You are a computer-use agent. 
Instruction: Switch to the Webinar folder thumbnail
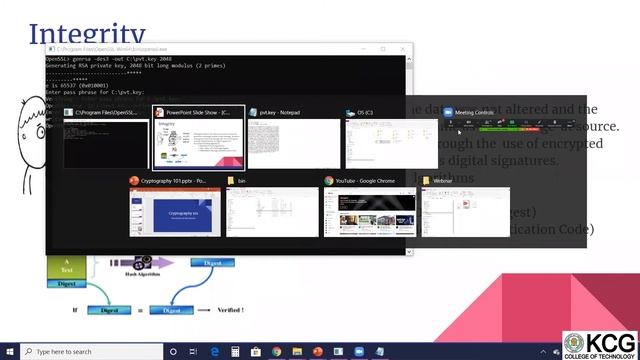pyautogui.click(x=466, y=212)
